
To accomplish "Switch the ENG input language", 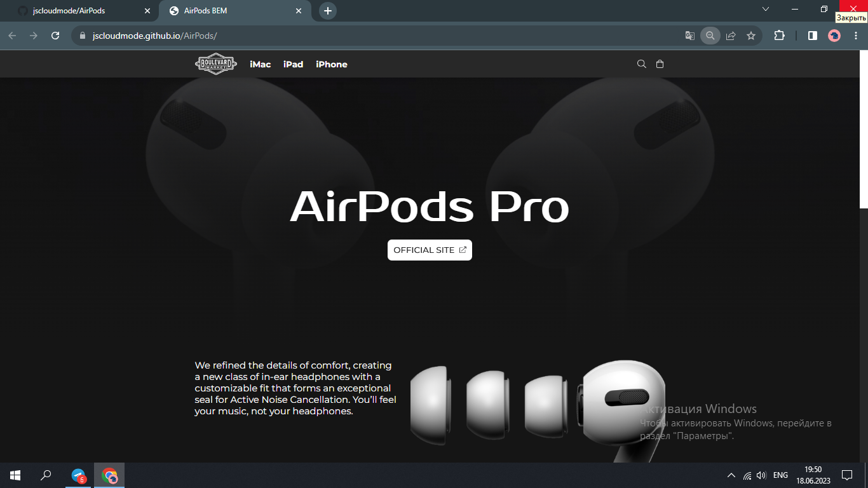I will coord(780,475).
